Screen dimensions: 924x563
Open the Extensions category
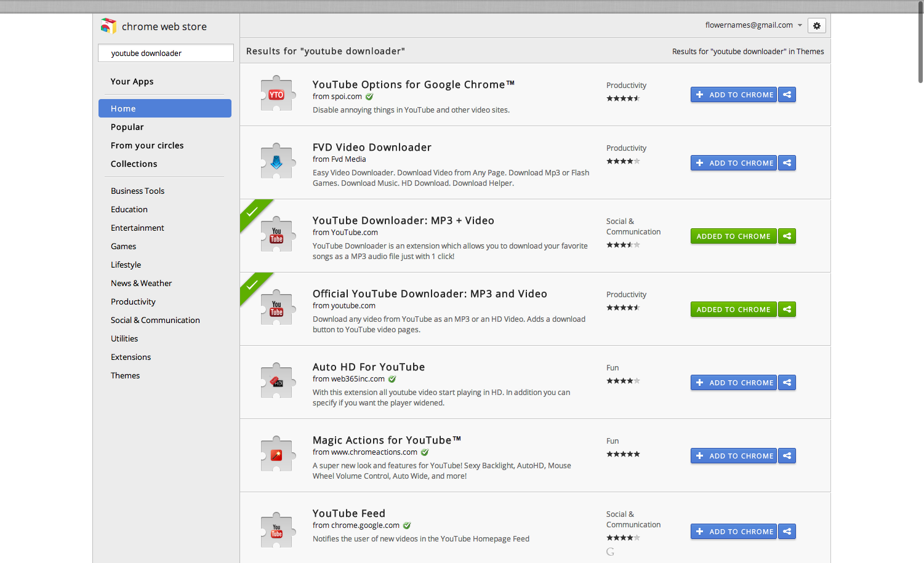pyautogui.click(x=131, y=357)
